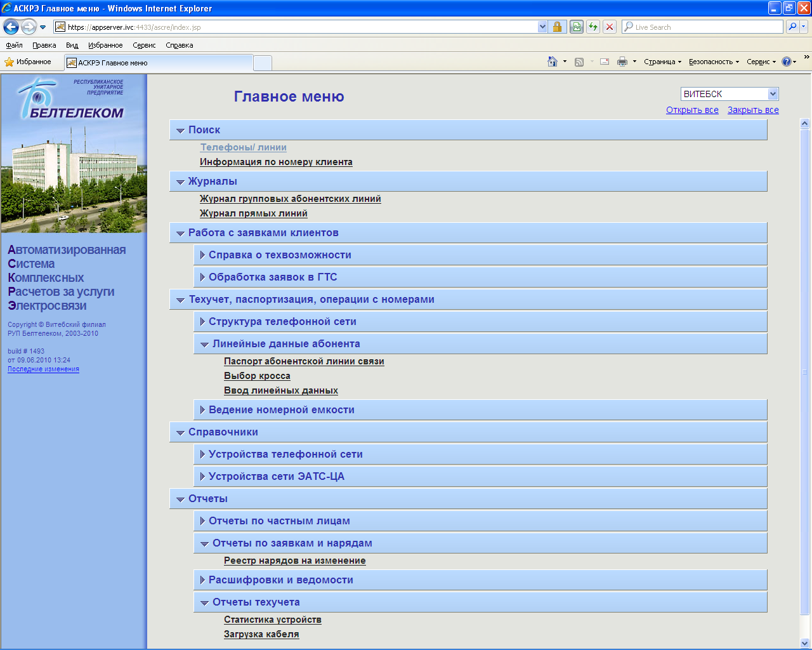This screenshot has width=812, height=650.
Task: Click the browser Back arrow button
Action: (x=11, y=27)
